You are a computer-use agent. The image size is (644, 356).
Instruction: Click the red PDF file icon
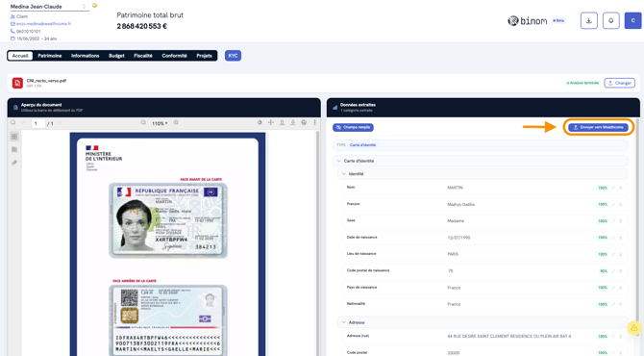click(x=17, y=83)
